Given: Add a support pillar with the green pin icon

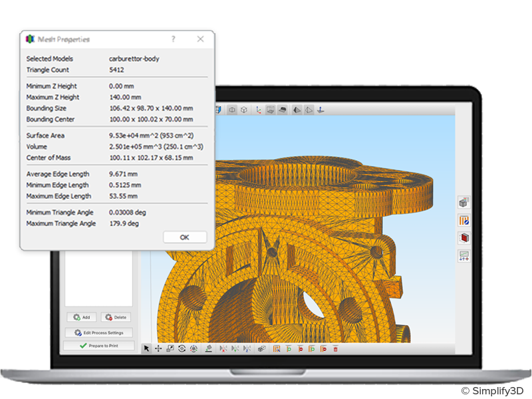Looking at the screenshot, I should 290,348.
